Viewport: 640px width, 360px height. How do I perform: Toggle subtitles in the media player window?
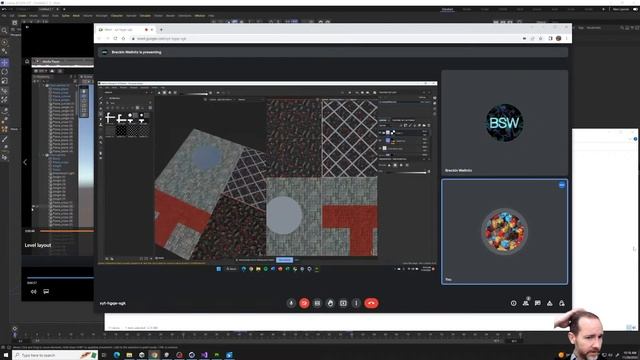coord(46,291)
